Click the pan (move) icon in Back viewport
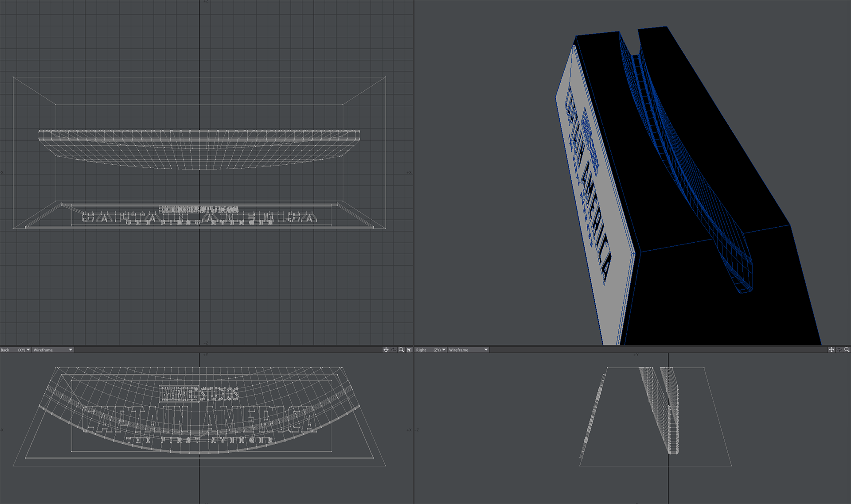Viewport: 851px width, 504px height. pyautogui.click(x=386, y=350)
